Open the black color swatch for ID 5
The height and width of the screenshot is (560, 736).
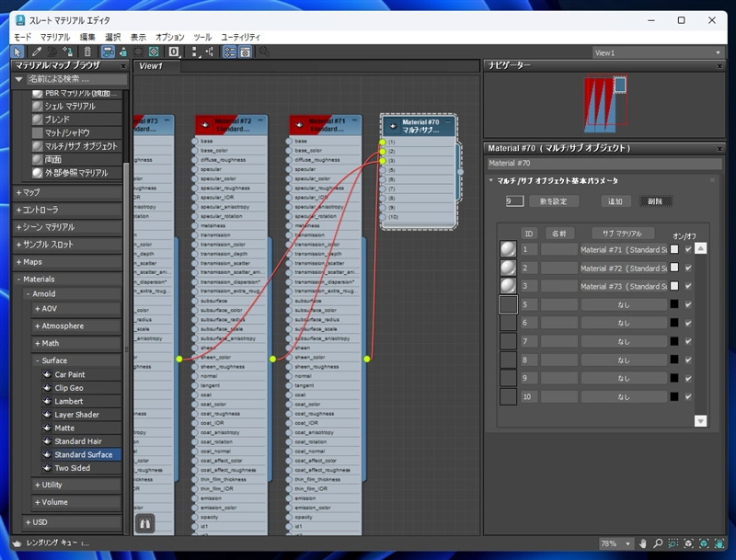[x=674, y=304]
